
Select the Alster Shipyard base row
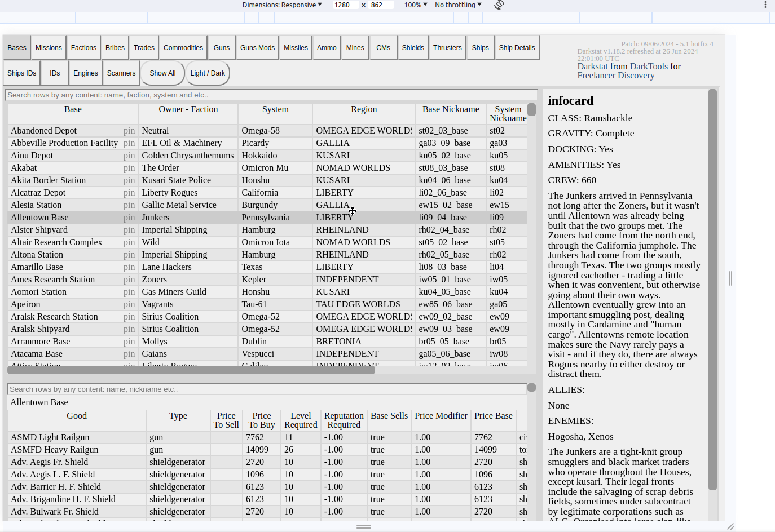pyautogui.click(x=267, y=230)
